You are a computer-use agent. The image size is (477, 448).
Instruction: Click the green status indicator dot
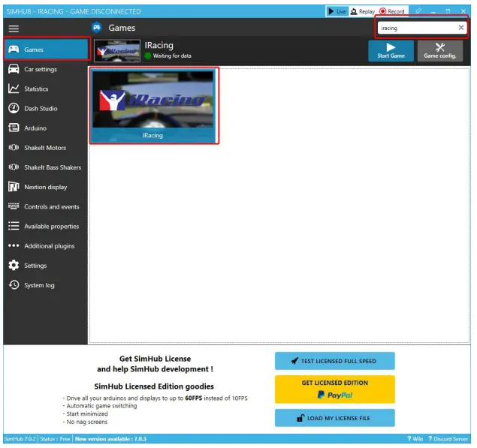(148, 56)
